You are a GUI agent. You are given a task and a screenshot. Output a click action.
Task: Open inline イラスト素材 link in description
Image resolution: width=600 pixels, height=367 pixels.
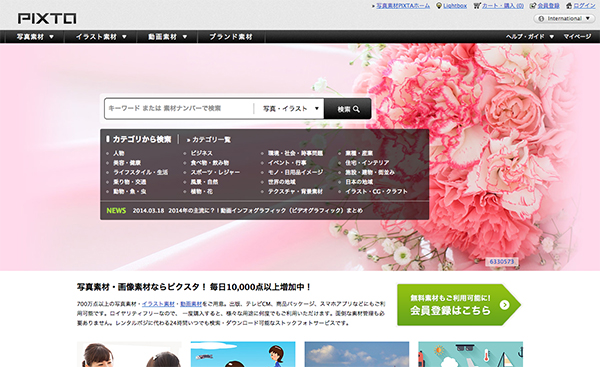point(158,304)
